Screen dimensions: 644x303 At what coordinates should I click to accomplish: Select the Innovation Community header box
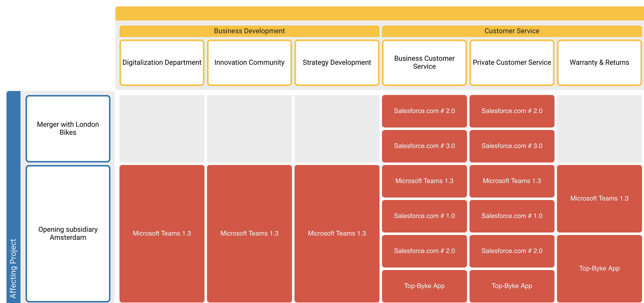pos(249,62)
